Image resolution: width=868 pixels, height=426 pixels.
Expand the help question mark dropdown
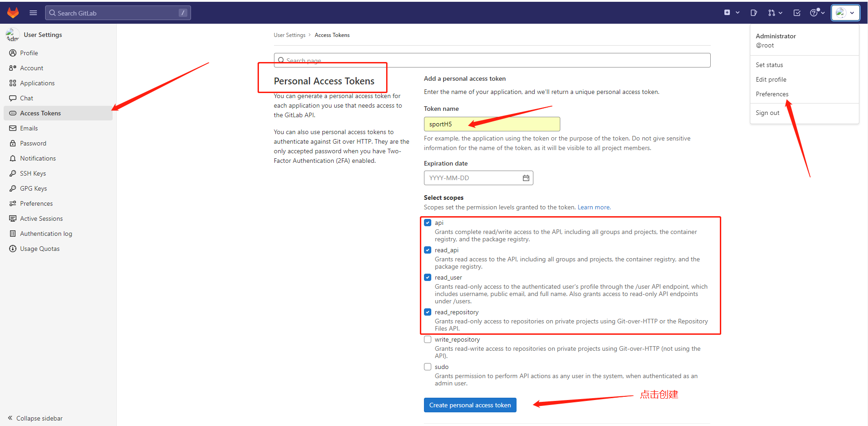pos(817,13)
